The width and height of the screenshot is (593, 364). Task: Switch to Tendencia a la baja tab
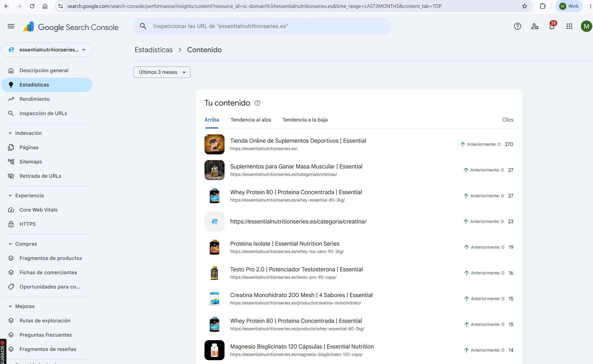[305, 120]
